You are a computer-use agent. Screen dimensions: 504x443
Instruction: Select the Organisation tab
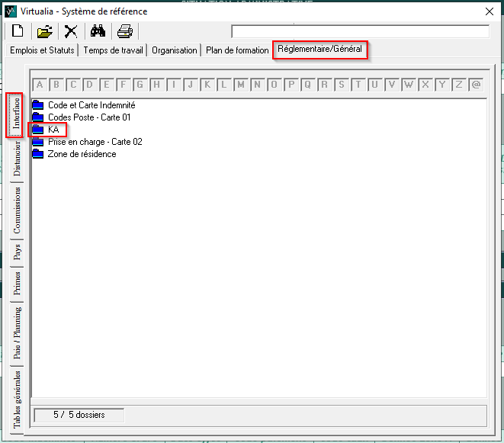(175, 50)
